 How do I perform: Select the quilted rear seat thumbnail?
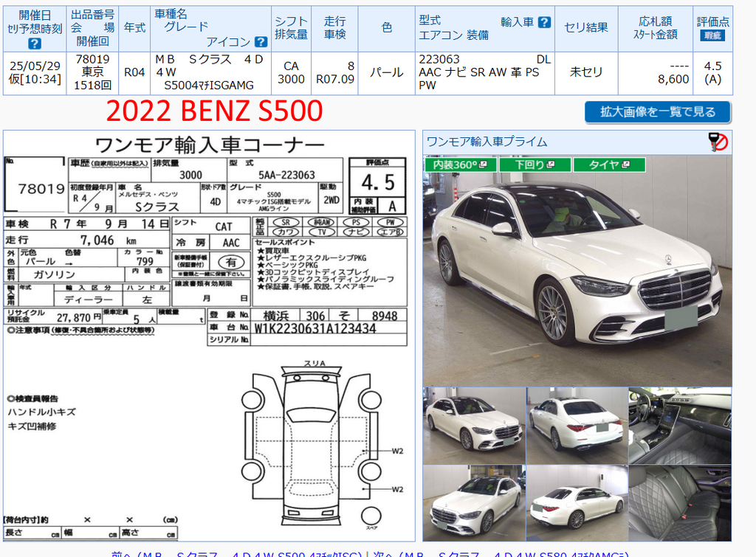click(x=680, y=503)
